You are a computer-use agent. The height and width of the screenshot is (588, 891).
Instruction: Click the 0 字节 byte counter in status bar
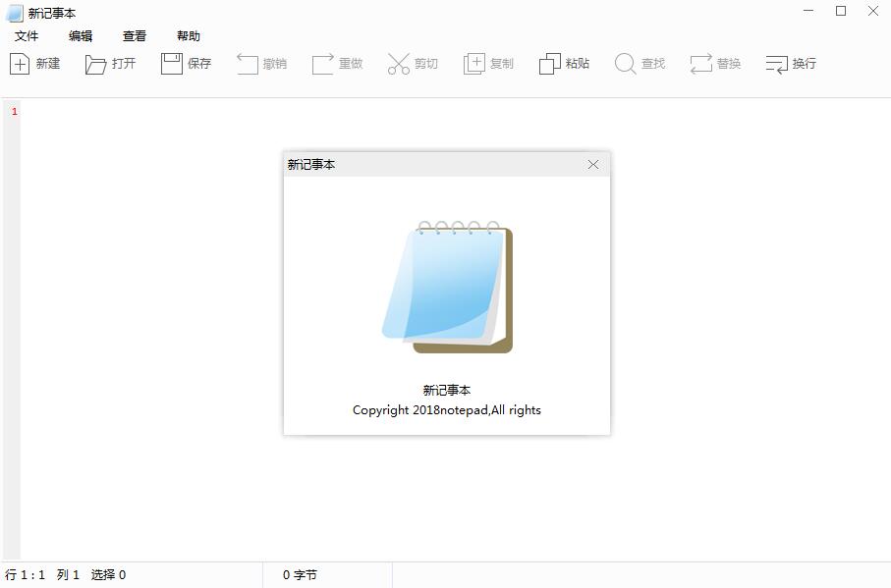click(298, 574)
